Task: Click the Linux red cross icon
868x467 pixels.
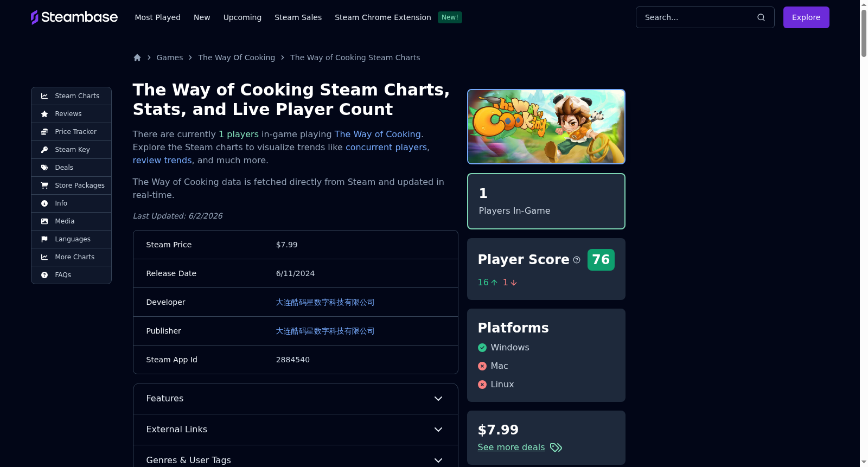Action: pyautogui.click(x=482, y=385)
